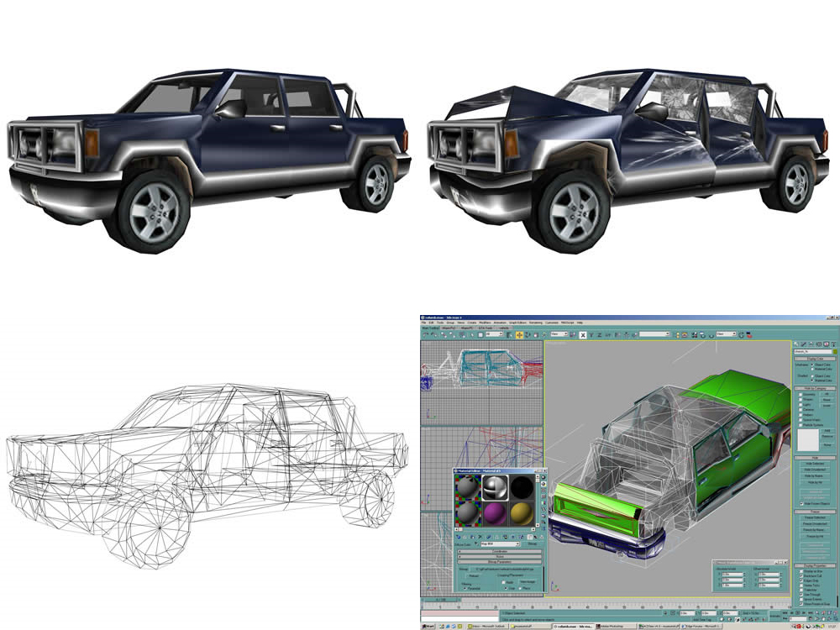Toggle the Backface Cull checkbox
This screenshot has height=630, width=840.
[801, 576]
